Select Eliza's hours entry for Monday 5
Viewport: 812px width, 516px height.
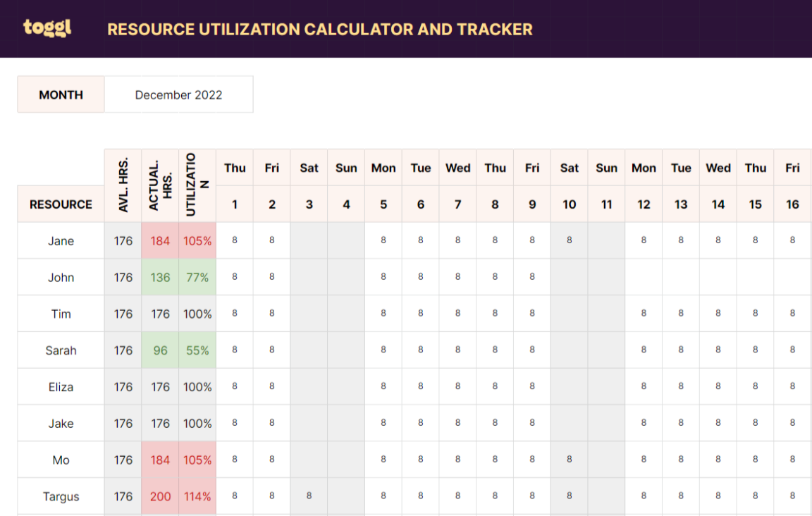click(x=383, y=386)
